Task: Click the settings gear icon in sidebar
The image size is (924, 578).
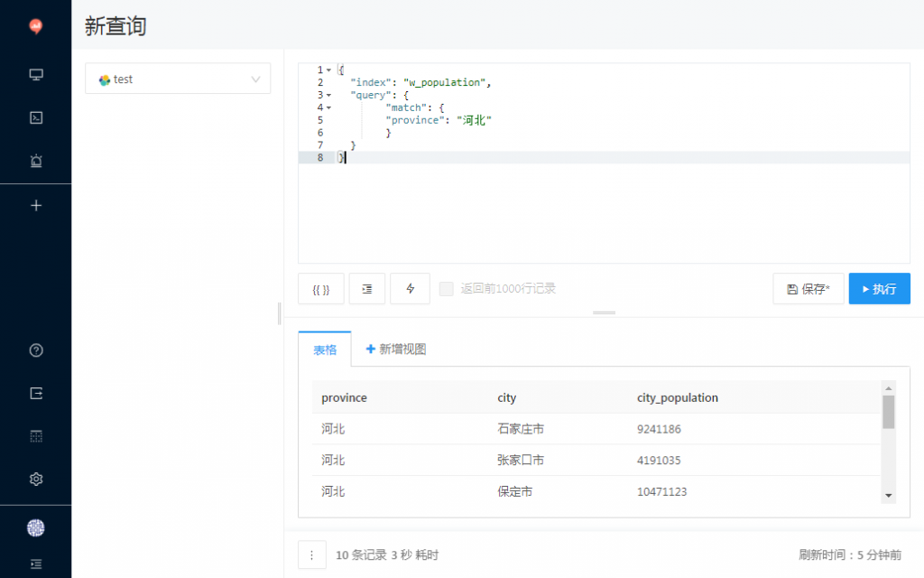Action: pos(36,479)
